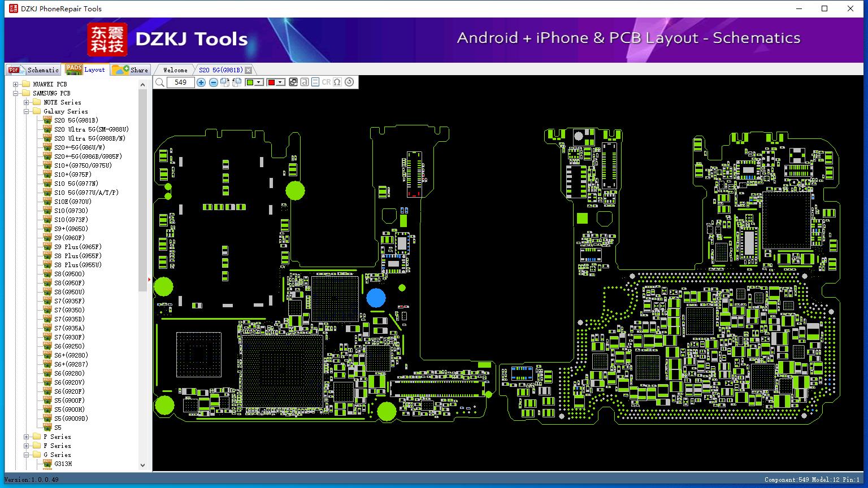Screen dimensions: 868x488
Task: Click the PCB icon beside the S5 row
Action: tap(47, 428)
